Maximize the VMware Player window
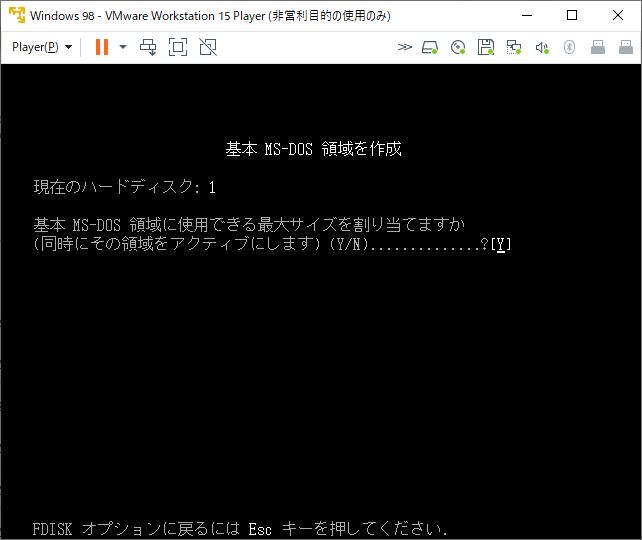 click(572, 16)
